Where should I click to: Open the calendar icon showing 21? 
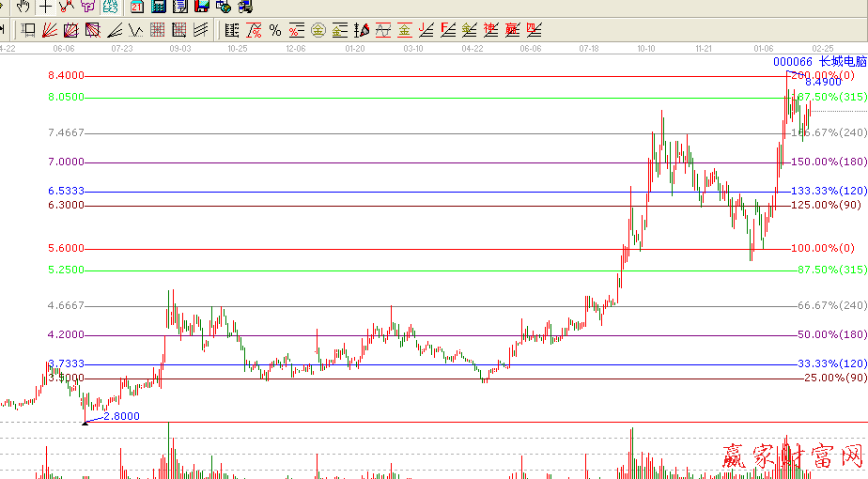point(136,7)
